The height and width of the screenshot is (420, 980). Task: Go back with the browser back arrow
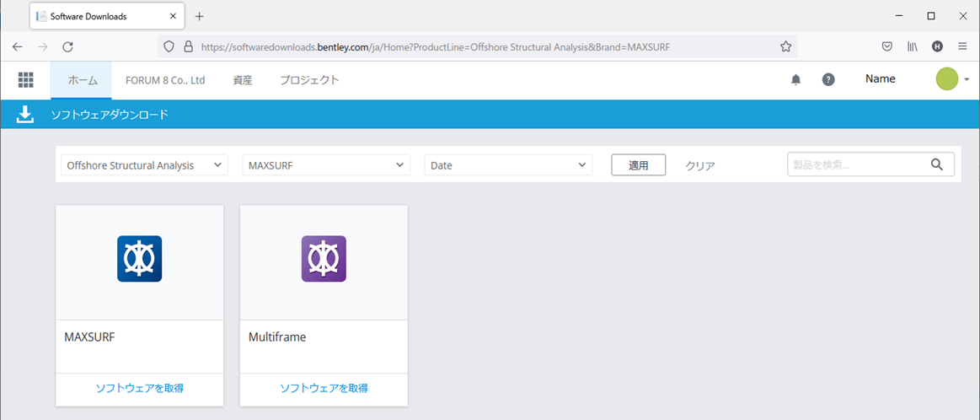coord(18,46)
